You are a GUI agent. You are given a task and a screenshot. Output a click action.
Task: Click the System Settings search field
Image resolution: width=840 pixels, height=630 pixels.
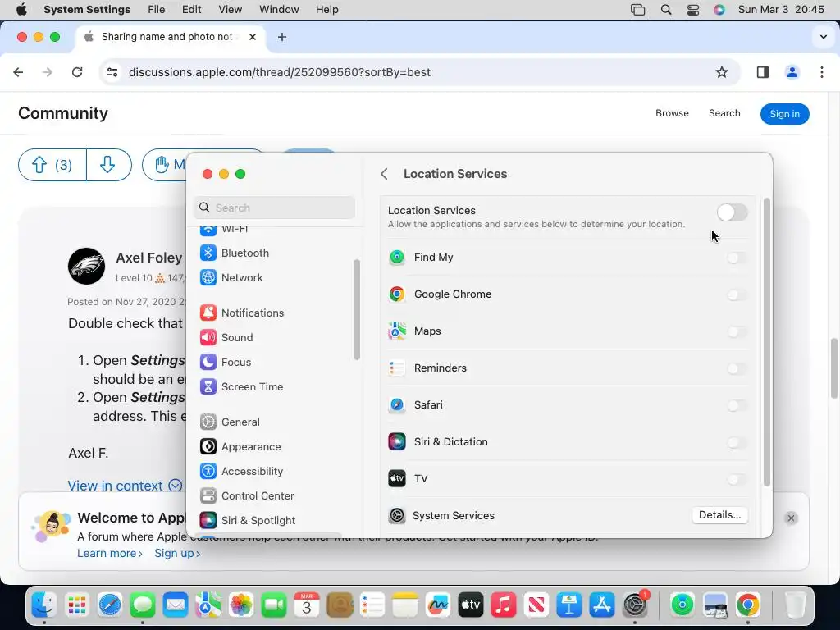click(x=274, y=208)
